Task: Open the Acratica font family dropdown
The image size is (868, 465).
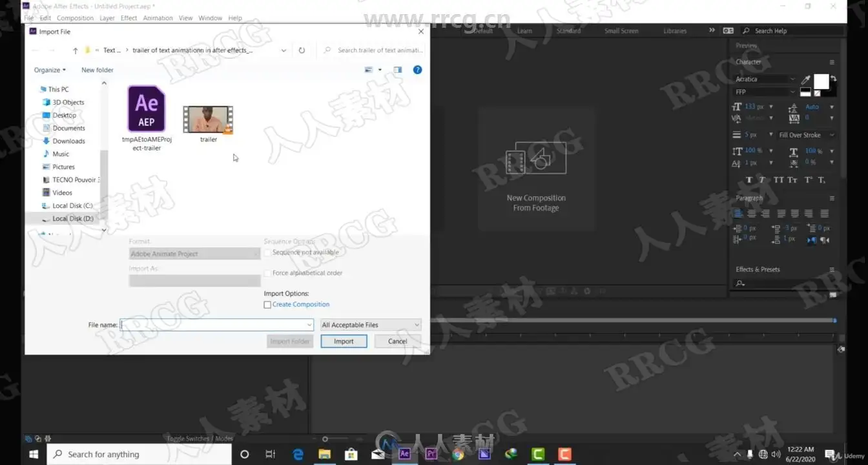Action: 765,79
